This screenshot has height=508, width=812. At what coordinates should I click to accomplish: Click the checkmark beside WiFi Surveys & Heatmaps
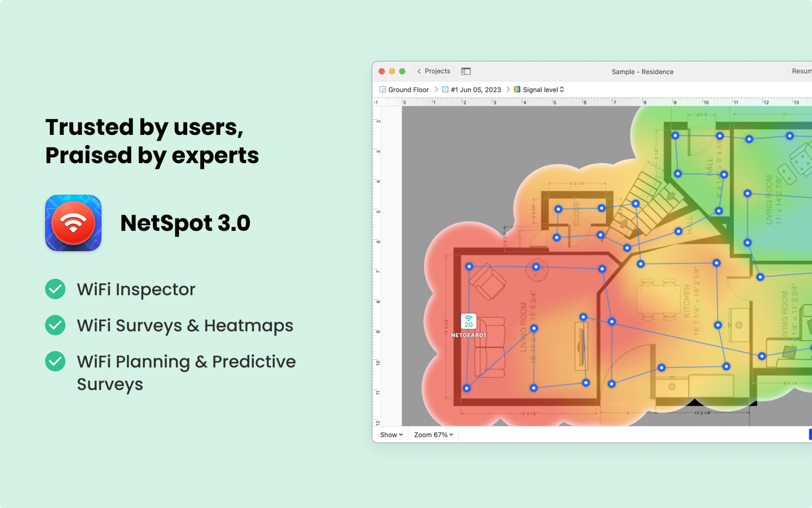55,325
